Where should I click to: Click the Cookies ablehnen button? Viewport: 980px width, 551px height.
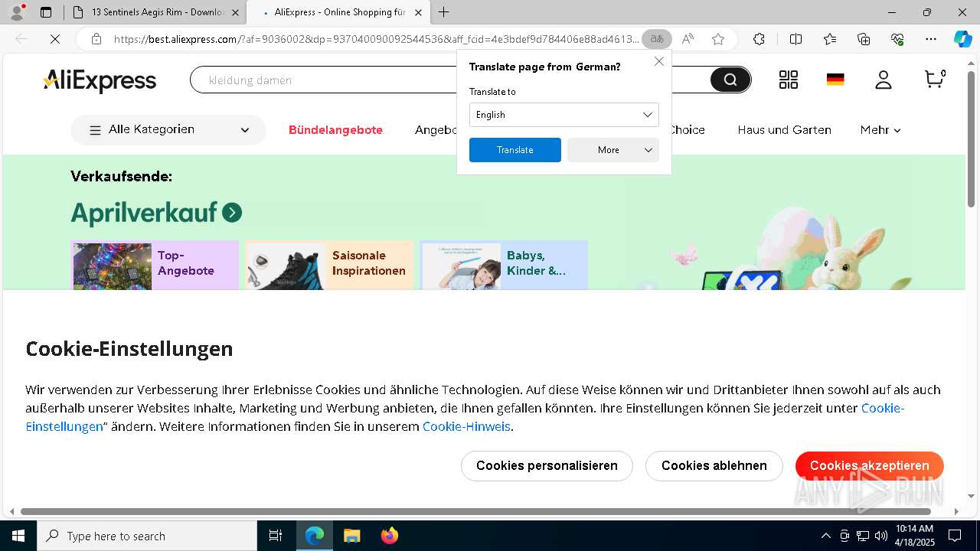coord(714,466)
